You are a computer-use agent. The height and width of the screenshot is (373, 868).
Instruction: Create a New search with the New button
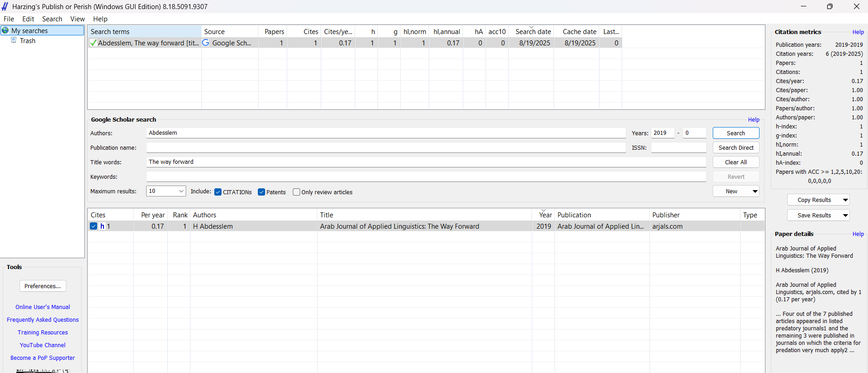[x=731, y=191]
